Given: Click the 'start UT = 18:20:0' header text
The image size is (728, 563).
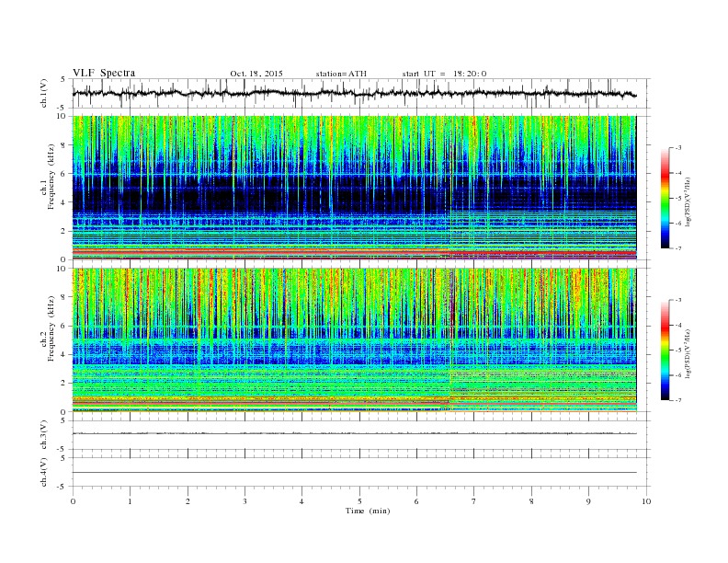Looking at the screenshot, I should point(444,74).
